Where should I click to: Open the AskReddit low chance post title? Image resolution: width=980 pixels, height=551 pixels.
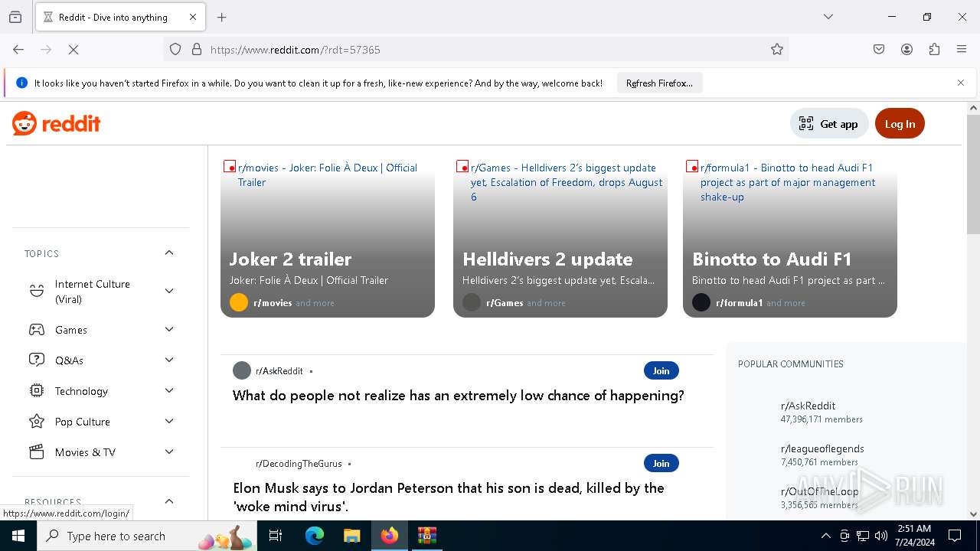point(458,396)
